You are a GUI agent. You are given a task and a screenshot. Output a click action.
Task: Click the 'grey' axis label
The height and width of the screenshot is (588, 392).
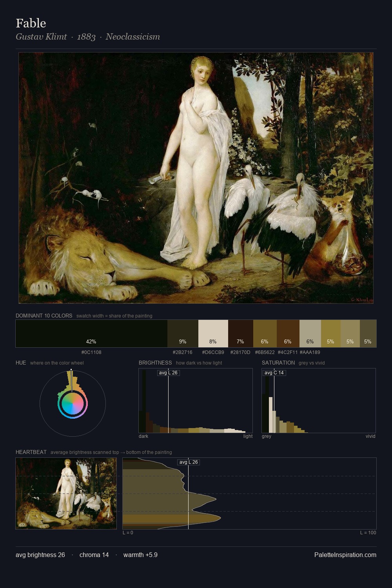pyautogui.click(x=267, y=436)
